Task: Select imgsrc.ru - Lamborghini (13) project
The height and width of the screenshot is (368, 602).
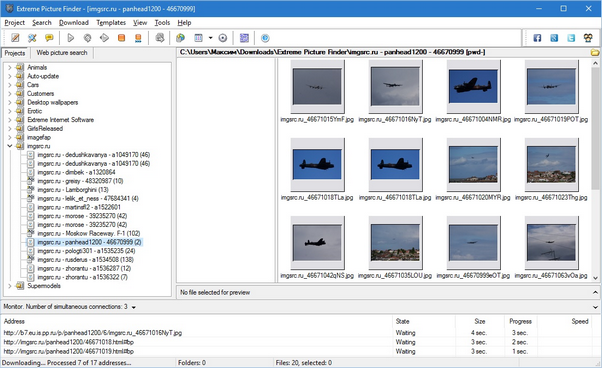Action: tap(73, 190)
